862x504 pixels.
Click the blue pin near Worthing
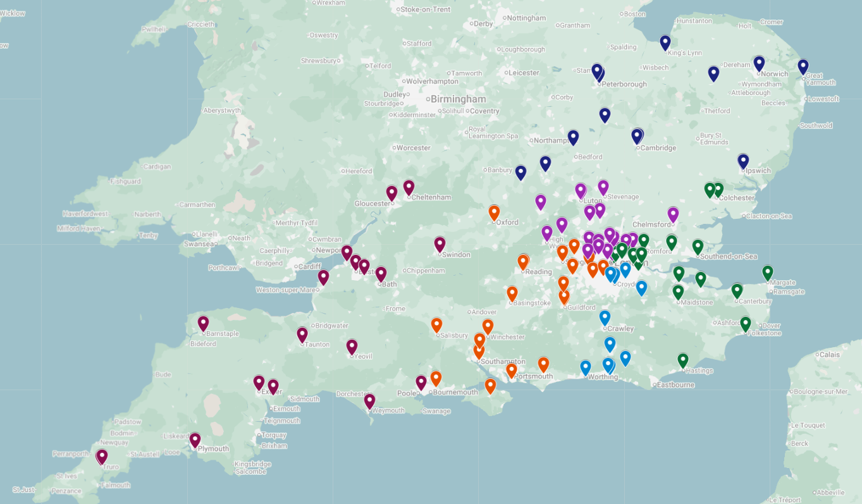click(584, 367)
